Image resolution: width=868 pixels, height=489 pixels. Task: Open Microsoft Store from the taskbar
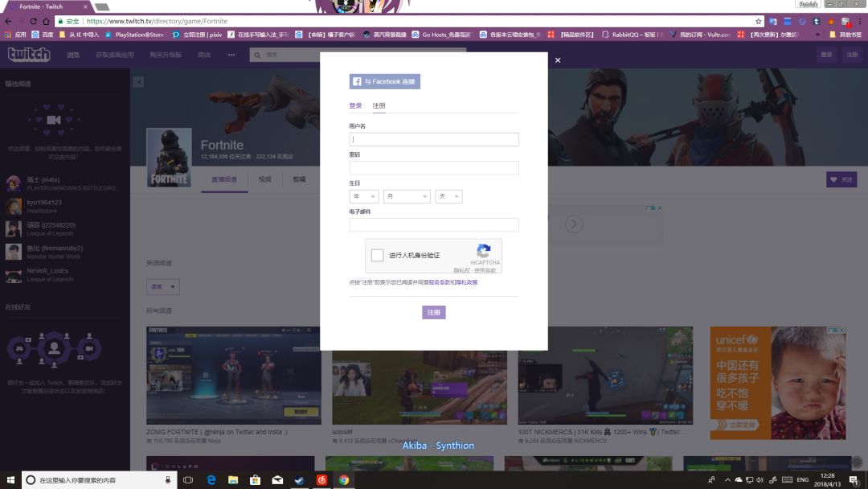click(x=256, y=479)
